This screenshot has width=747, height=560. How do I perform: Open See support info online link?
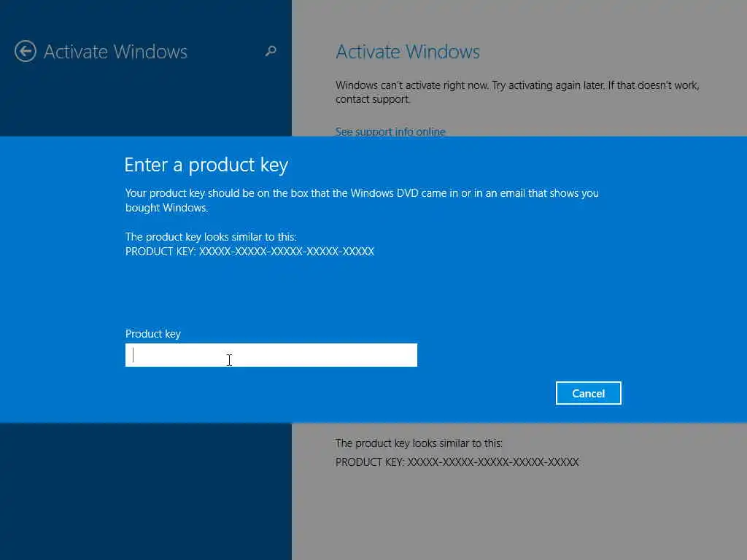click(x=390, y=131)
